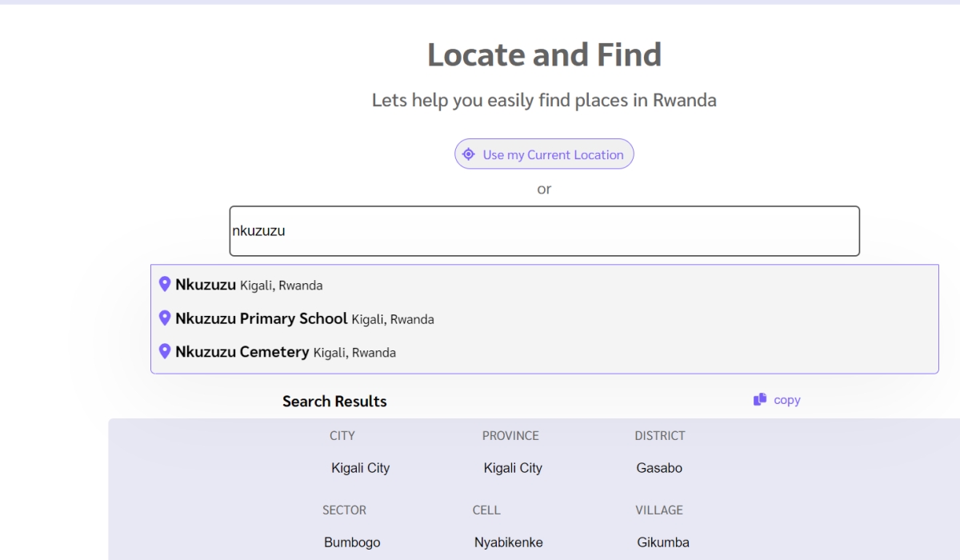Click the DISTRICT column label
Viewport: 960px width, 560px height.
pos(660,436)
